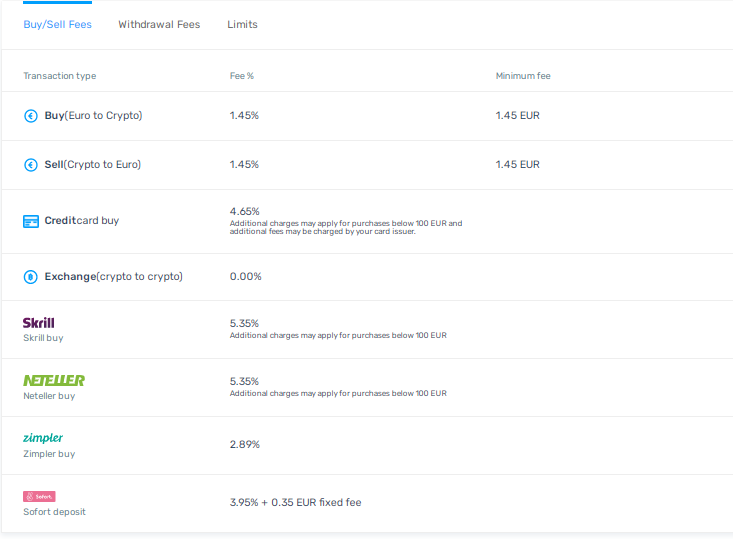
Task: Click the Neteller logo
Action: point(54,380)
